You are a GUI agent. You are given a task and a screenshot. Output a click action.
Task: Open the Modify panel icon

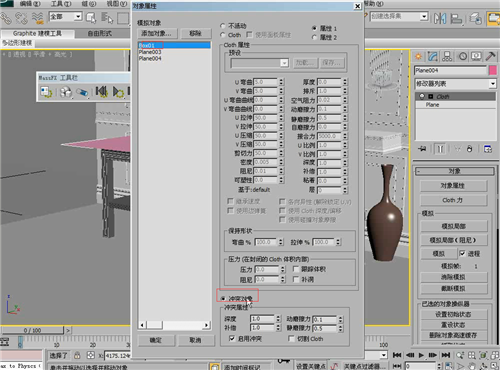click(x=433, y=56)
